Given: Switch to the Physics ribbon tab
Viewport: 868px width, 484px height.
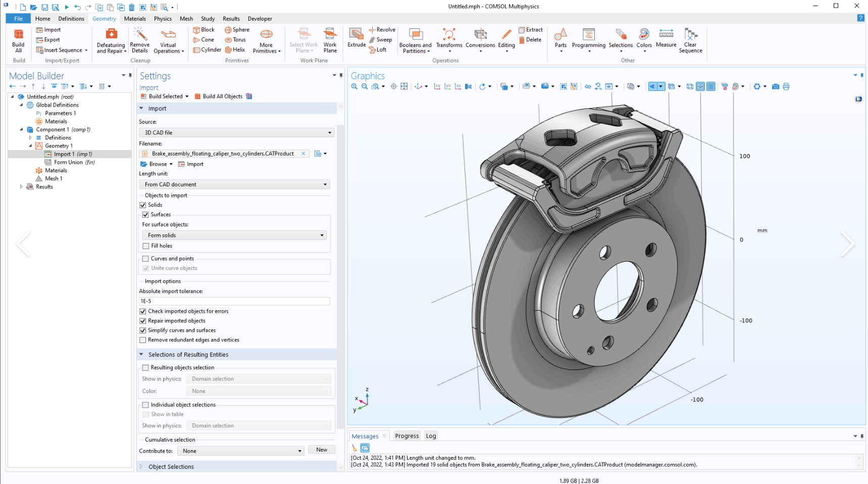Looking at the screenshot, I should tap(163, 19).
